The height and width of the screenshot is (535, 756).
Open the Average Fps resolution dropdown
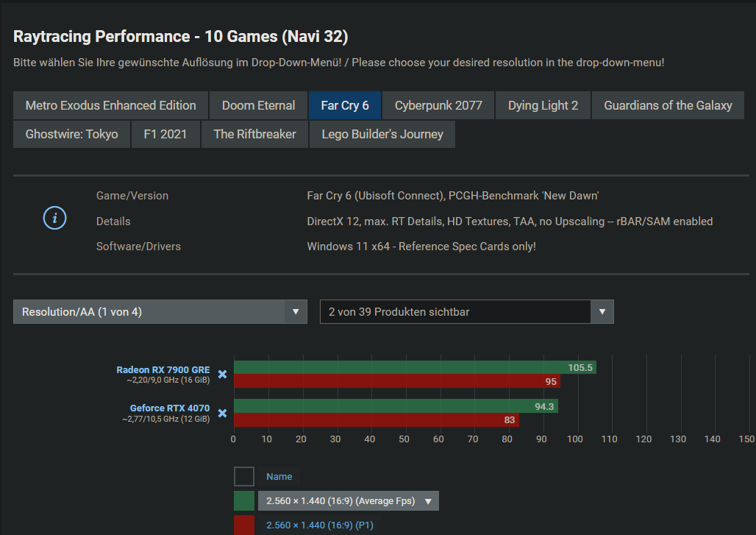pyautogui.click(x=348, y=500)
